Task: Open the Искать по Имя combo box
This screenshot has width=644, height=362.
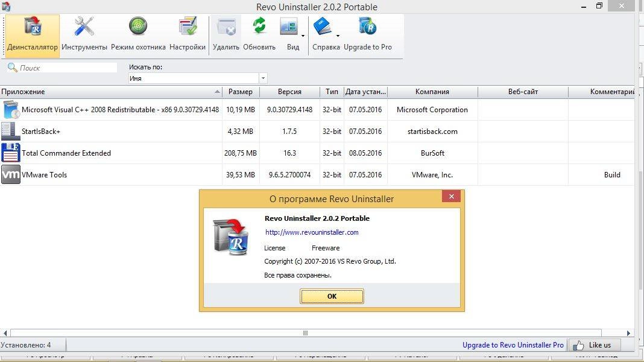Action: (198, 78)
